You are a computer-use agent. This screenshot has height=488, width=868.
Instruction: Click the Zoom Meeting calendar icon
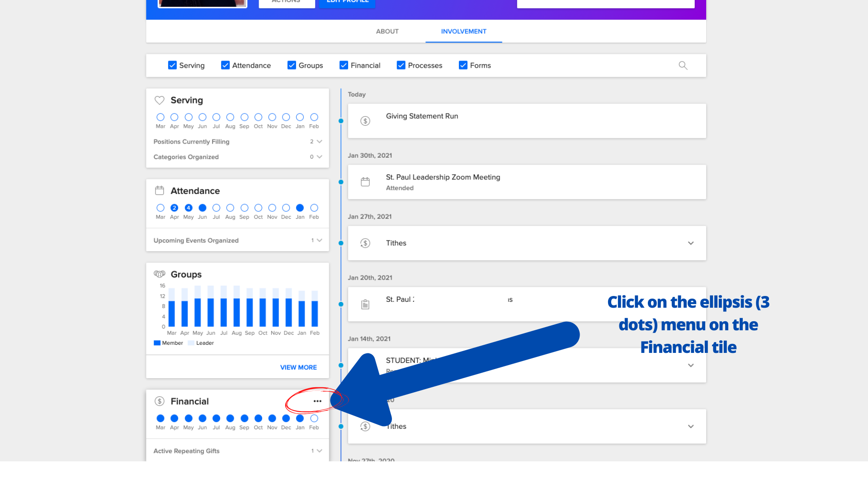point(365,182)
